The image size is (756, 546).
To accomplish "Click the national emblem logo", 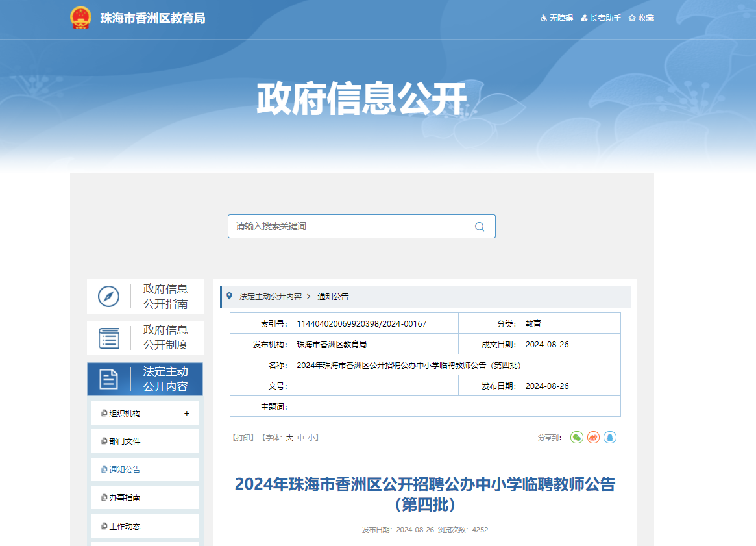I will (x=81, y=18).
